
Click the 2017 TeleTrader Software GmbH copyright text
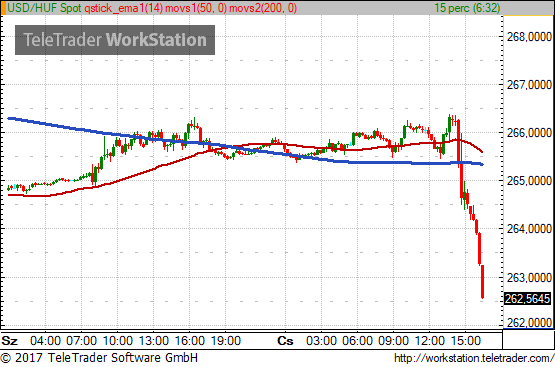pyautogui.click(x=99, y=358)
